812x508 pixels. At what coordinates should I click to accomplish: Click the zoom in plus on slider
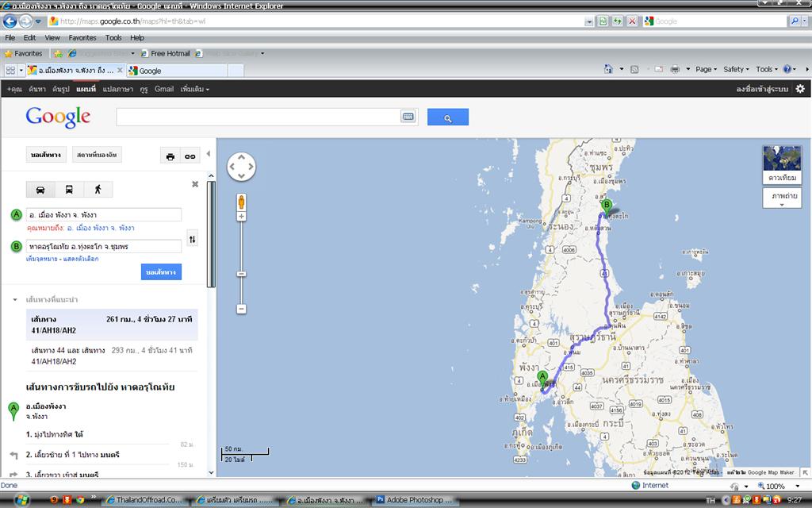pos(241,216)
